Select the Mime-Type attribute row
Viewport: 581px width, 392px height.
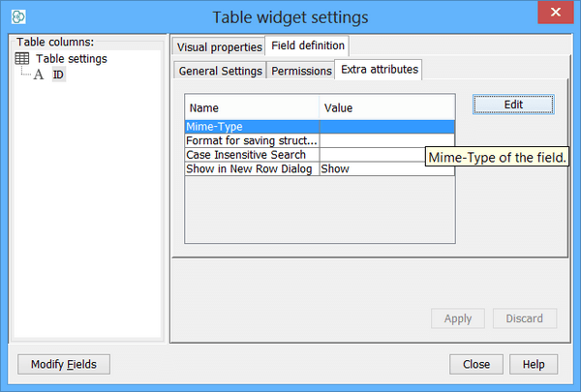point(252,127)
